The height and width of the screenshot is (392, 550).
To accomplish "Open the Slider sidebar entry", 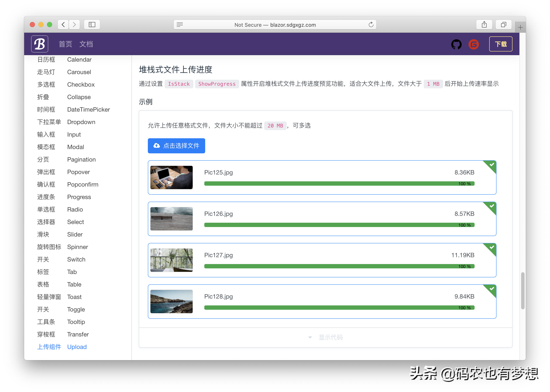I will coord(75,235).
